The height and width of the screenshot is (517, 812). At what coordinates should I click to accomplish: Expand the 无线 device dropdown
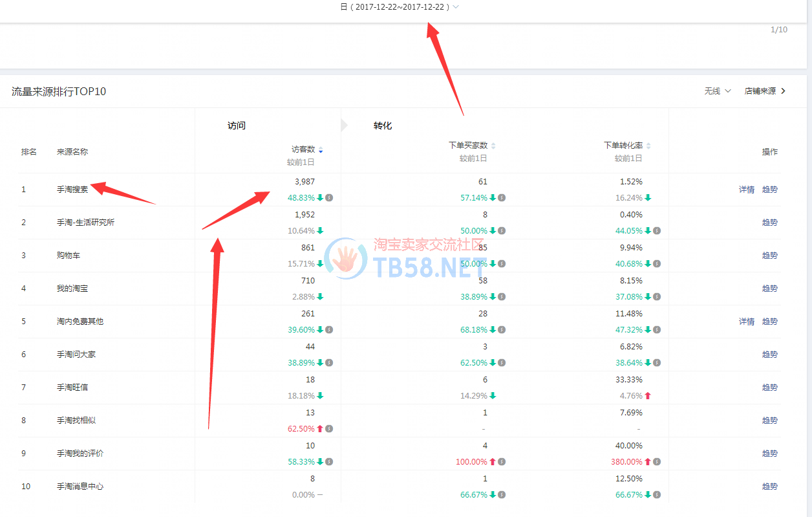[718, 91]
